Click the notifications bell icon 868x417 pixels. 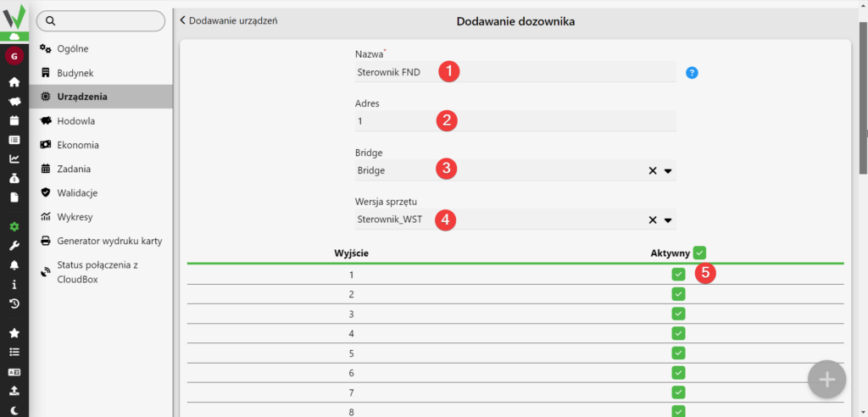14,265
